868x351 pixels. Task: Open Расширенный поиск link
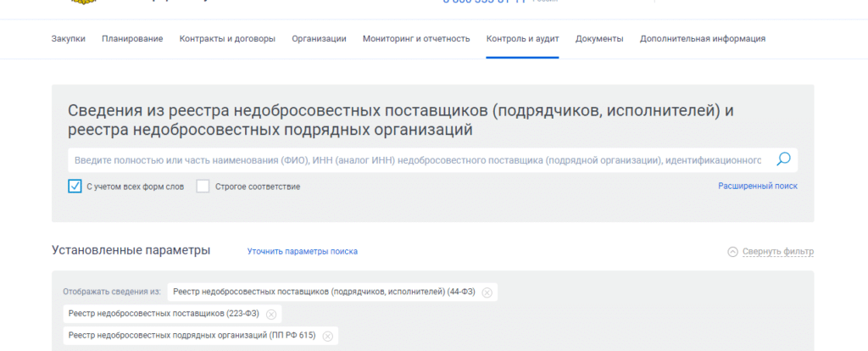click(x=758, y=186)
